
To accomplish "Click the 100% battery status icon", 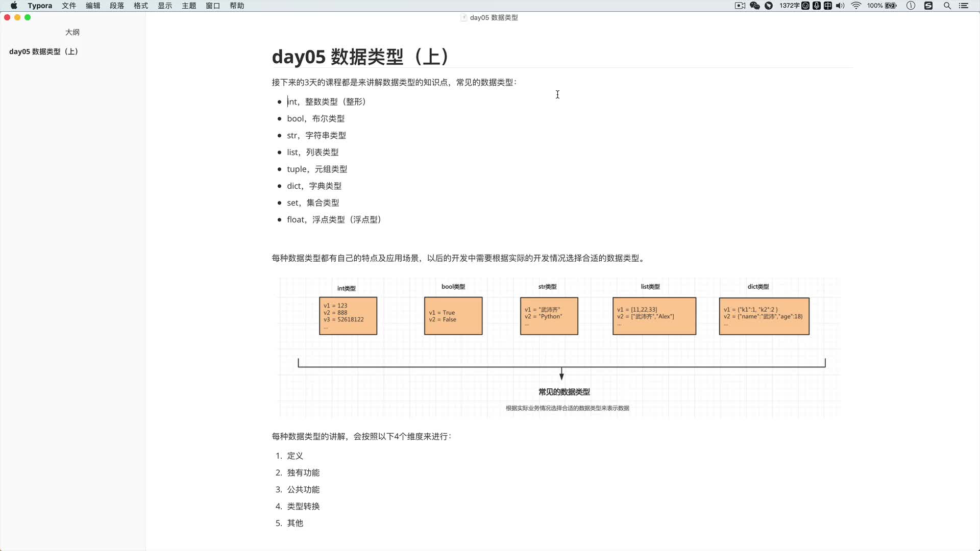I will click(882, 6).
